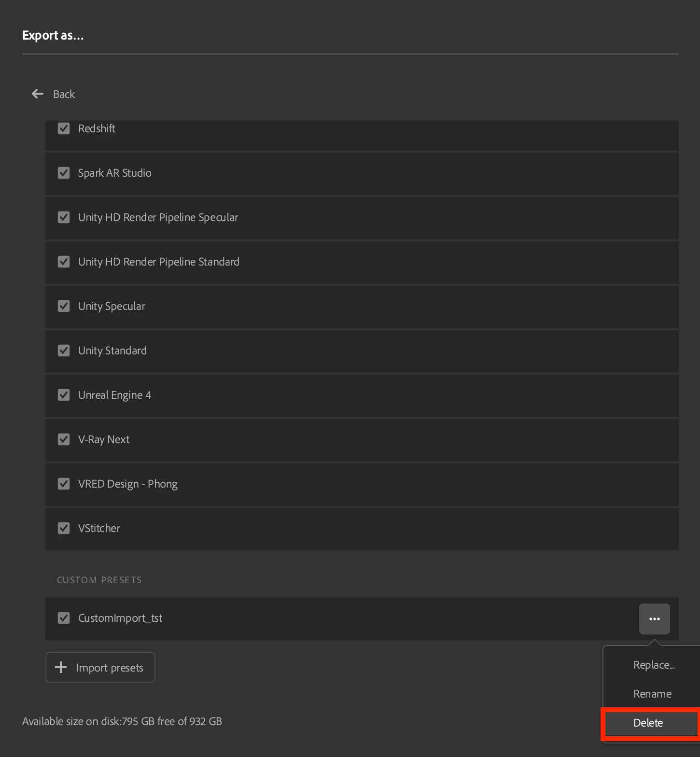This screenshot has width=700, height=757.
Task: Select the Unity HD Render Pipeline Specular label
Action: 158,217
